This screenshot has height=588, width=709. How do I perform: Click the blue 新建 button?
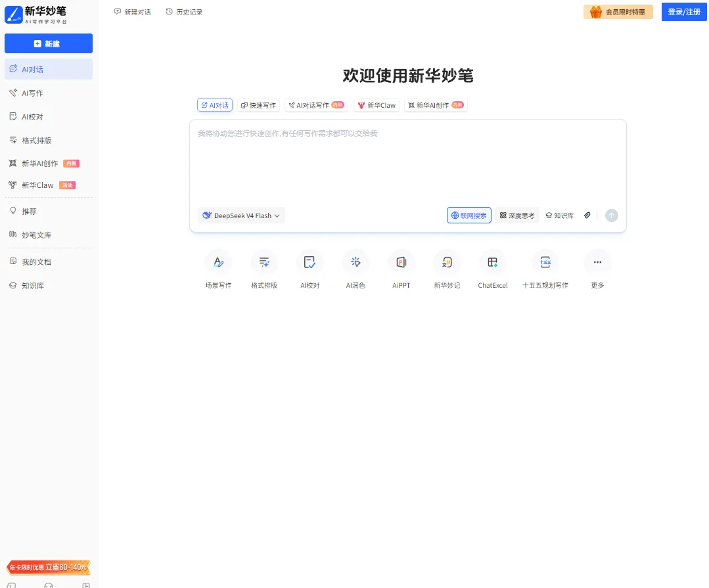[49, 43]
